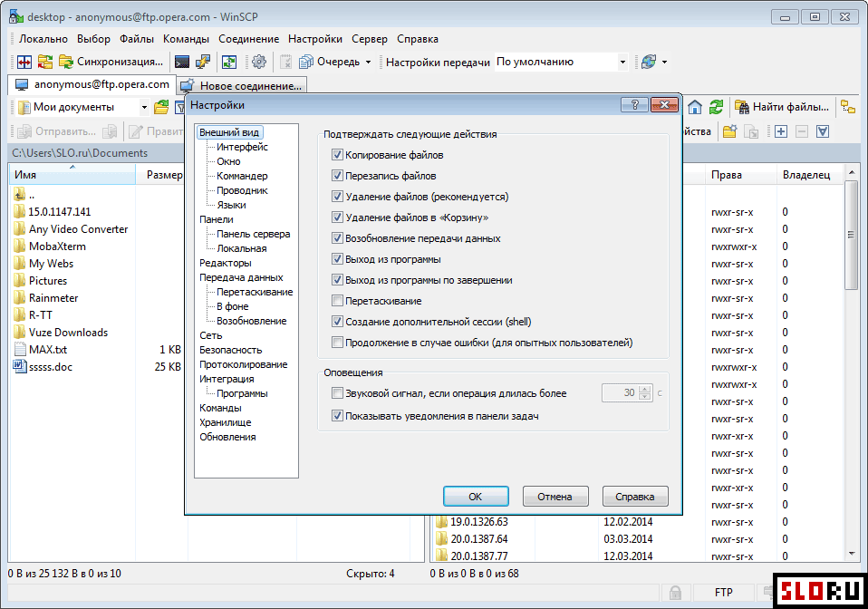
Task: Click the help question-mark button in Настройки title bar
Action: coord(634,104)
